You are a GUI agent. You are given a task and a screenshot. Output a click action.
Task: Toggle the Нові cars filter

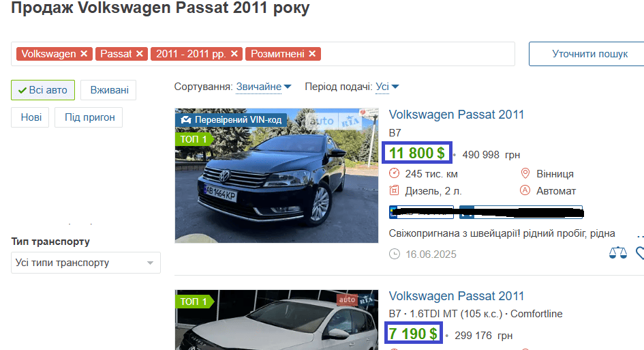coord(30,117)
